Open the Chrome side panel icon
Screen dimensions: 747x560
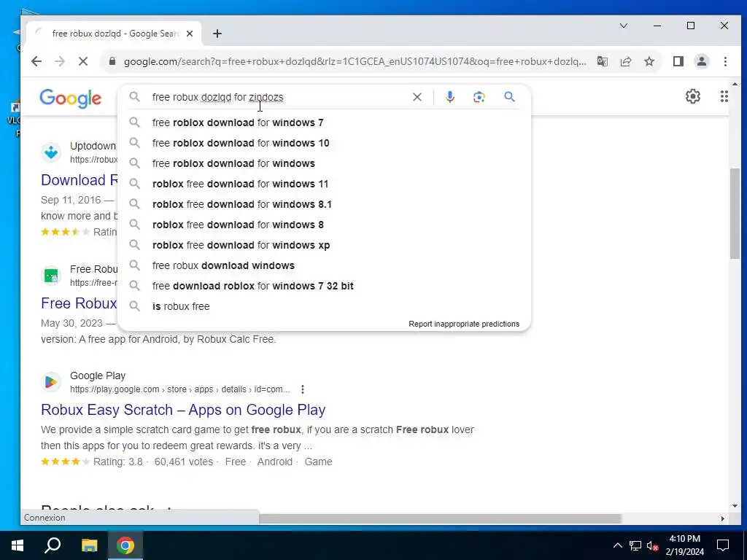click(x=678, y=61)
